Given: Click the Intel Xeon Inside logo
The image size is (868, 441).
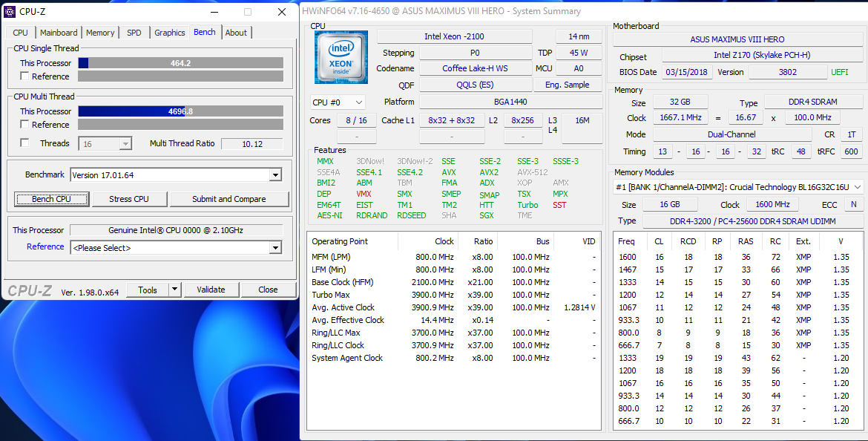Looking at the screenshot, I should (x=341, y=57).
